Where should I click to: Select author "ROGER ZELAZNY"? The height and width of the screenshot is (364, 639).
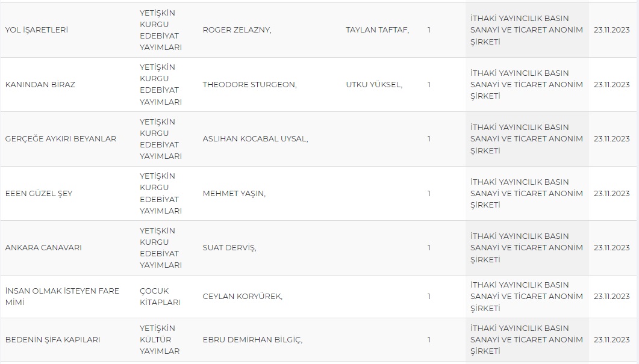(x=237, y=29)
